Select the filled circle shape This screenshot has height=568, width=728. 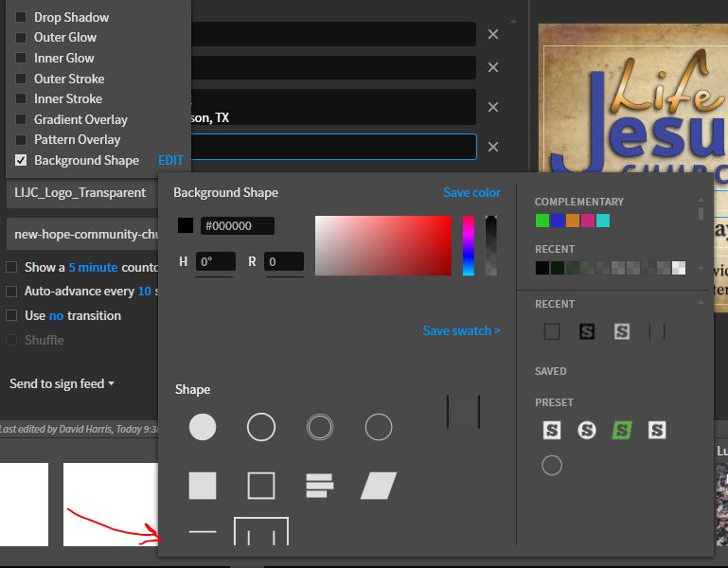pos(203,427)
